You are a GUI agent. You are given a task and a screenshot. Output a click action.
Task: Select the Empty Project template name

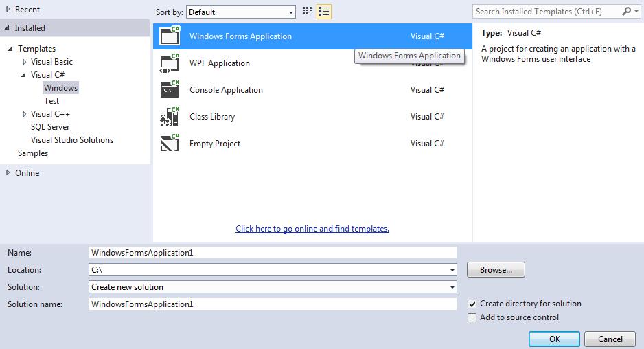coord(214,144)
